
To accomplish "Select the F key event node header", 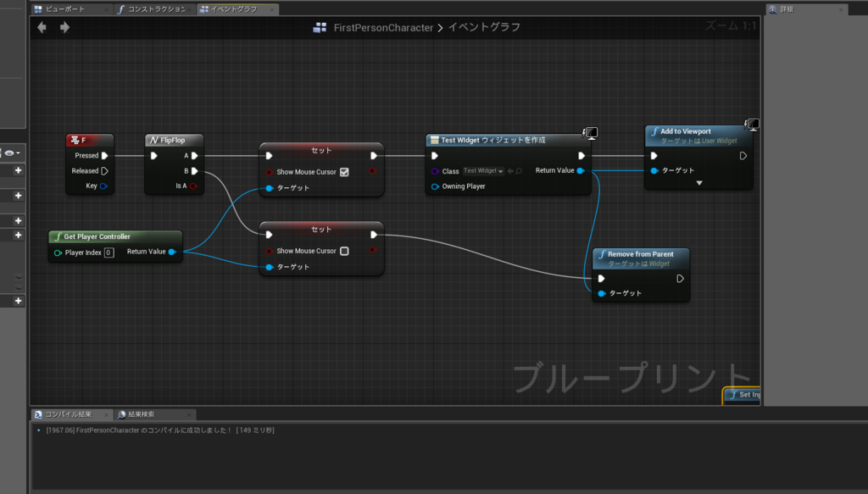I will click(x=90, y=141).
